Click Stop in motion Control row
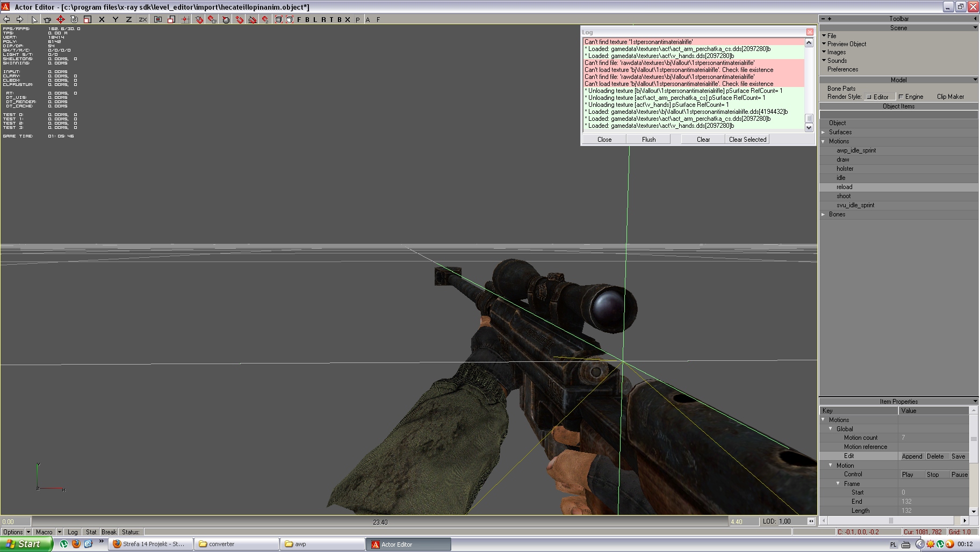Image resolution: width=980 pixels, height=552 pixels. point(933,475)
